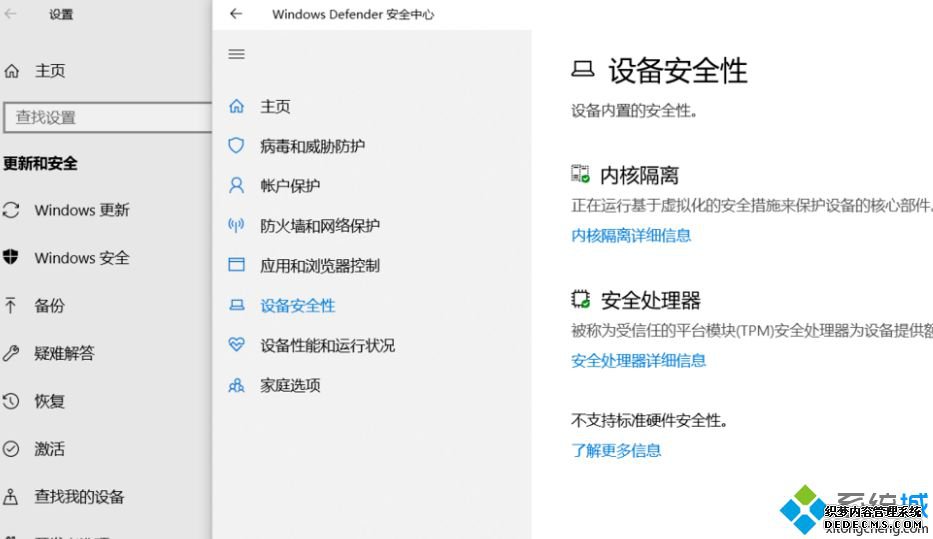The width and height of the screenshot is (933, 539).
Task: Click the 查找设置 search field
Action: point(108,117)
